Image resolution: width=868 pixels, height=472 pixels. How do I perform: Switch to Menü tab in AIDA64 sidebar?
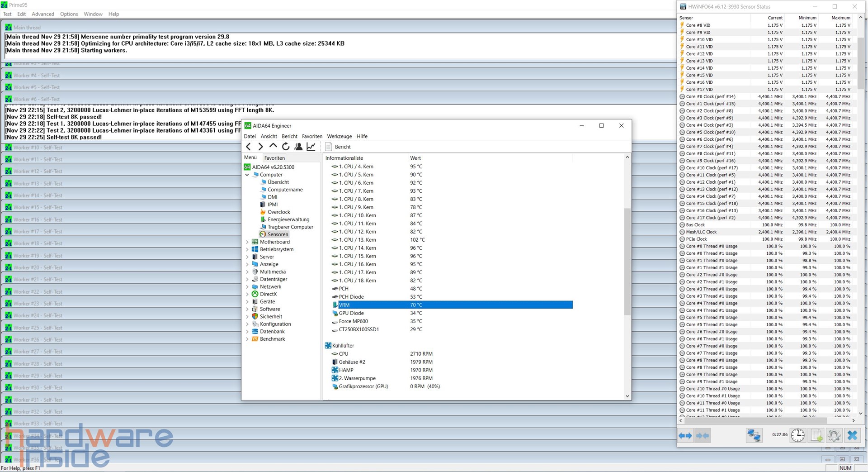250,157
